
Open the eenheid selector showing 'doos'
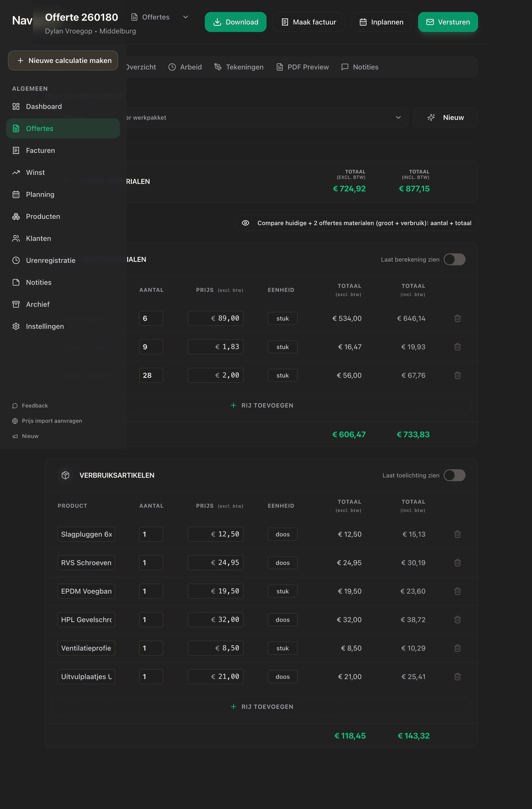pos(283,534)
